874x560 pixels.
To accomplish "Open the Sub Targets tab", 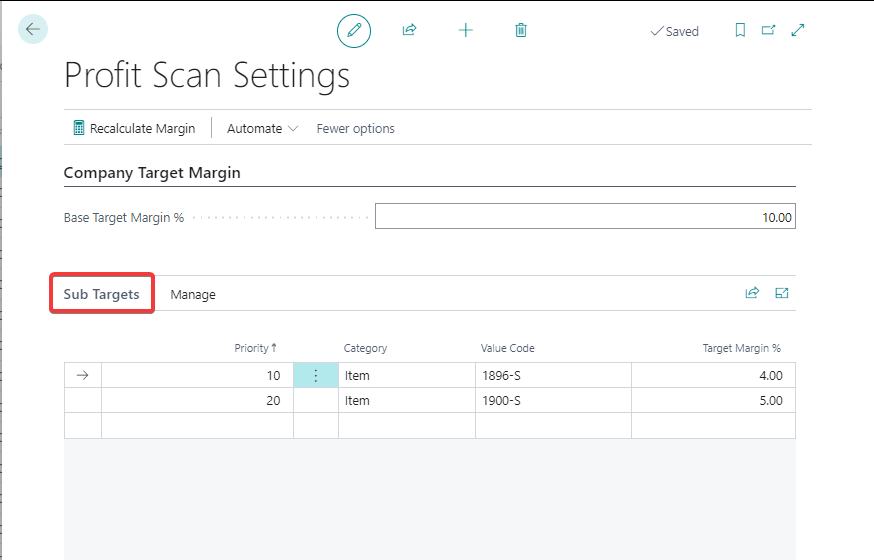I will click(102, 294).
